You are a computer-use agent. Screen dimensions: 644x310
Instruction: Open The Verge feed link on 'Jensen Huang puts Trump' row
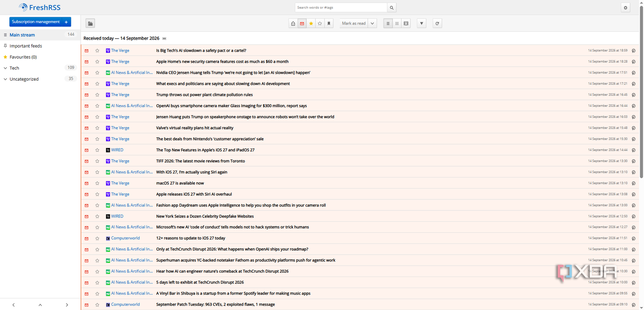coord(120,117)
